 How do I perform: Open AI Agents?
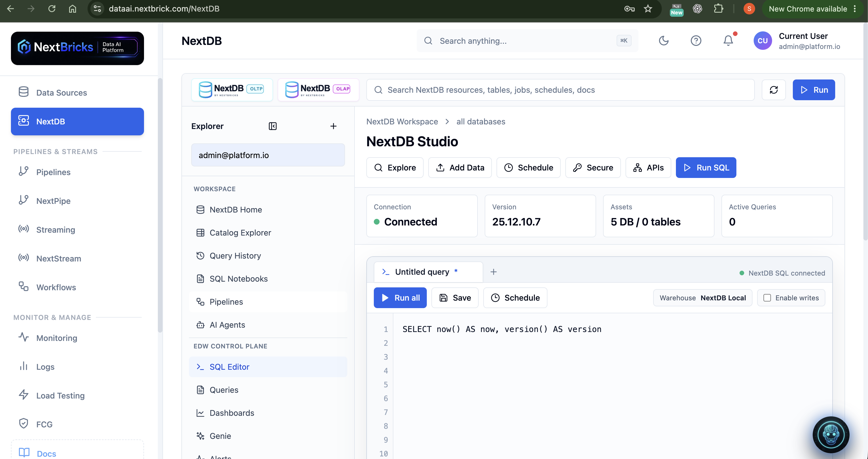(268, 325)
